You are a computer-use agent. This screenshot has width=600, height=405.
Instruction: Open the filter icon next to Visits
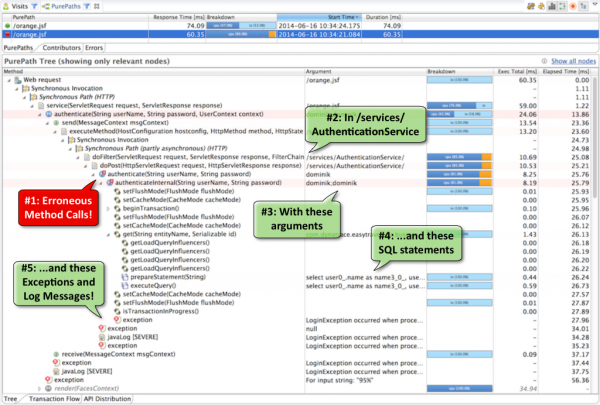(34, 6)
